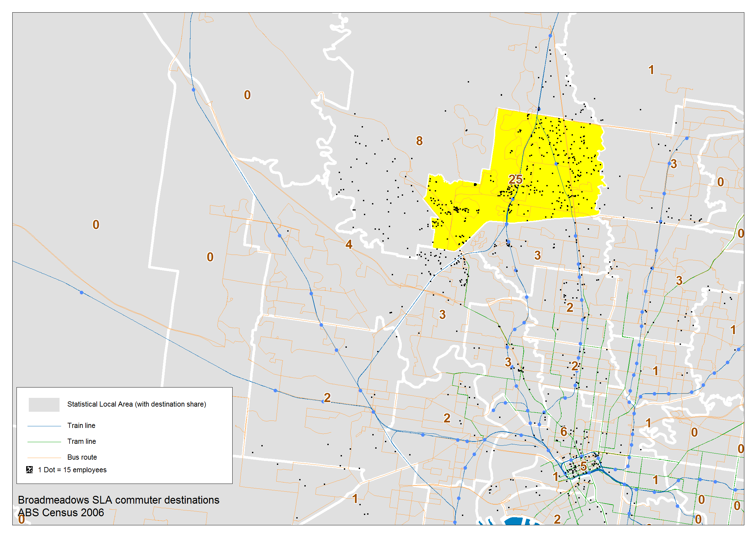Viewport: 756px width, 535px height.
Task: Click the blue Train line legend sample
Action: tap(44, 426)
